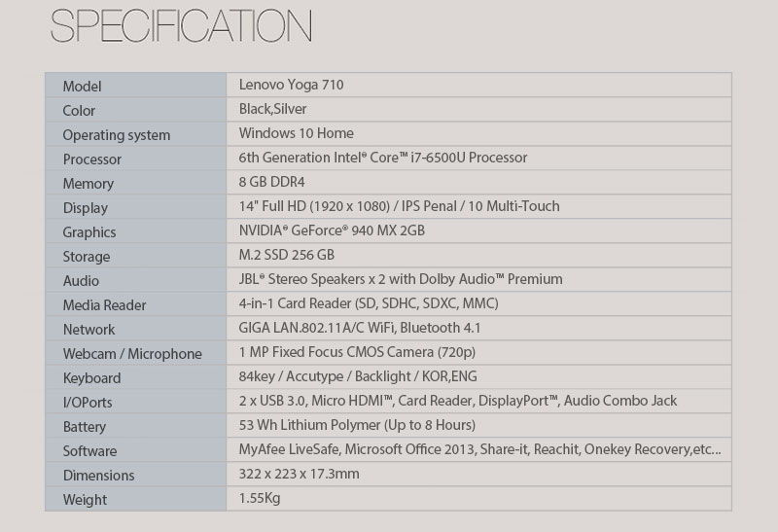Select the JBL Stereo Speakers audio value
778x532 pixels.
coord(401,279)
